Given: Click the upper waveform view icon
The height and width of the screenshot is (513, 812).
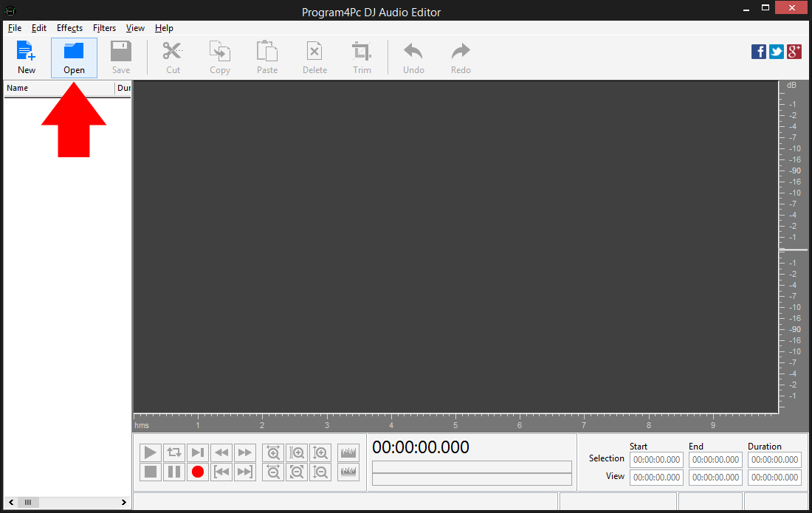Looking at the screenshot, I should pyautogui.click(x=348, y=452).
